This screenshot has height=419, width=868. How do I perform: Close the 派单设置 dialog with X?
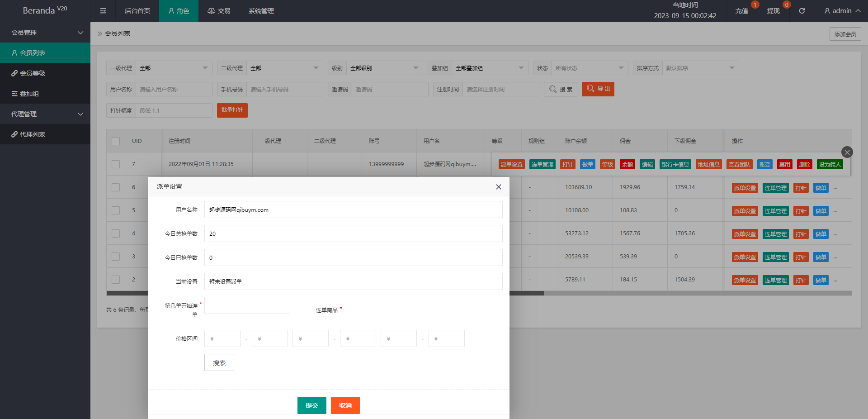pos(498,187)
